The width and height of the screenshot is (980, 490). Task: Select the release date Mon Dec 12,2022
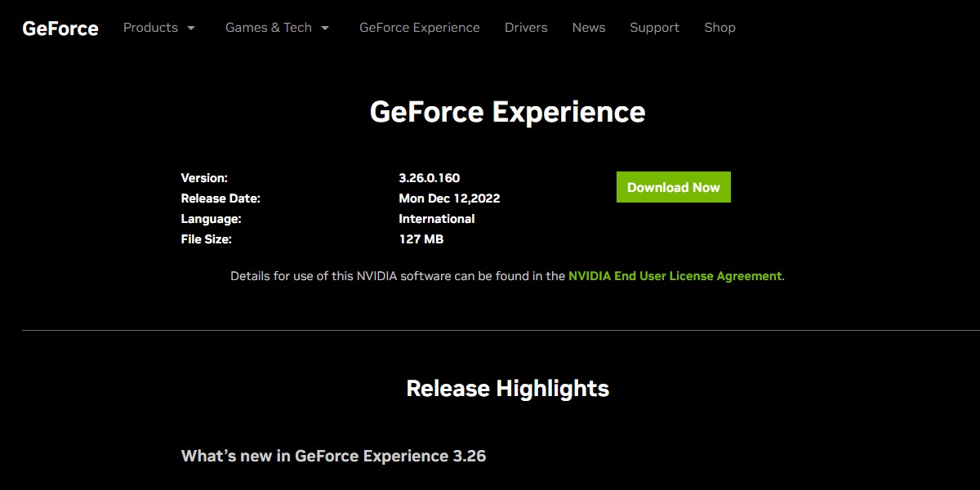[x=448, y=198]
